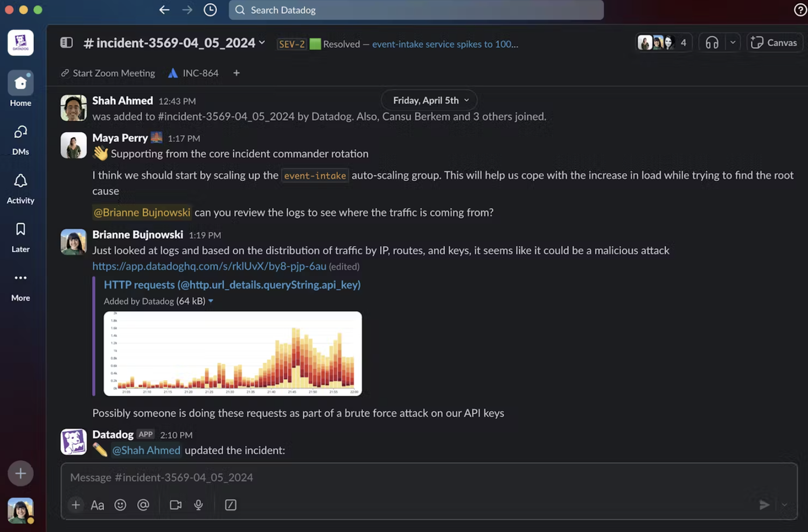Click the 1:19 PM timestamp

205,235
